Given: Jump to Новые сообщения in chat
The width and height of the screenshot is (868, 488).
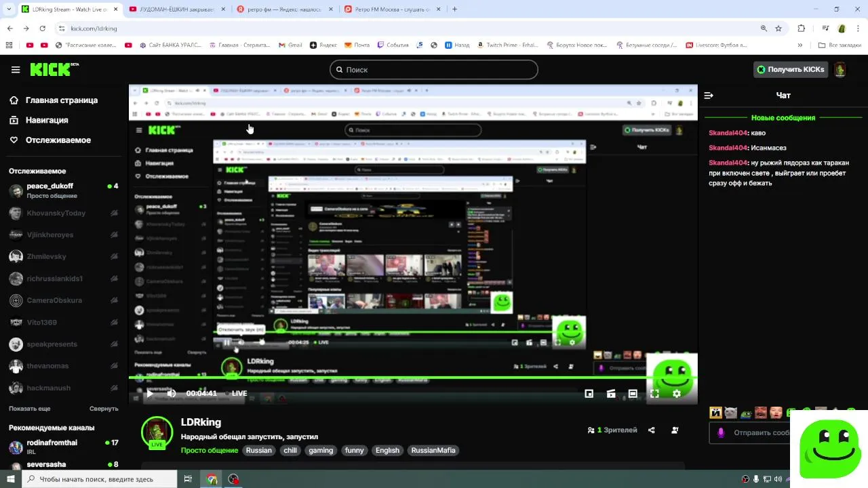Looking at the screenshot, I should tap(783, 118).
